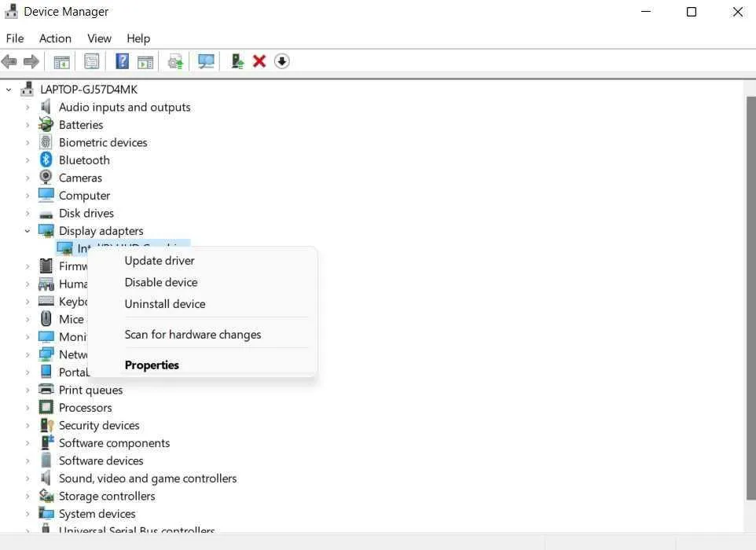756x550 pixels.
Task: Click the Security devices key icon
Action: click(x=47, y=425)
